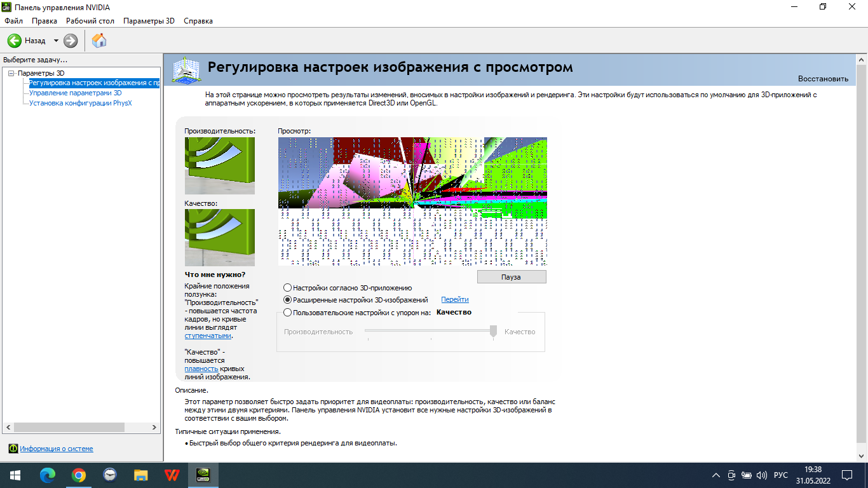This screenshot has width=868, height=488.
Task: Open the Информация о системе link
Action: (x=57, y=449)
